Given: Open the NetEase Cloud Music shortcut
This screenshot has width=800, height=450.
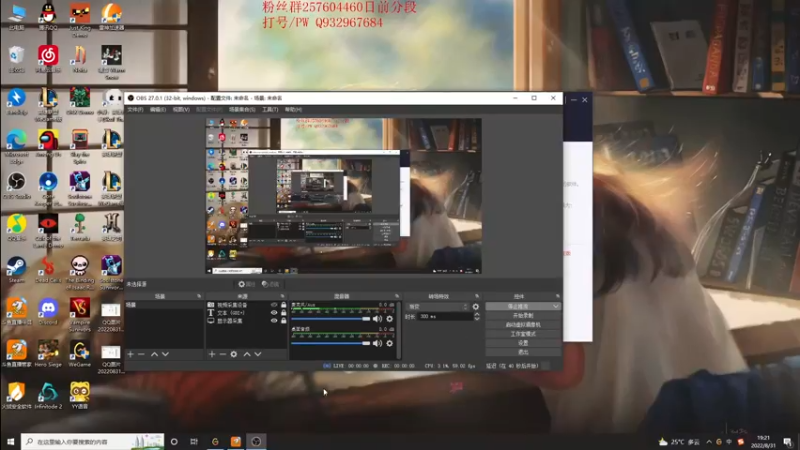Looking at the screenshot, I should (x=48, y=59).
